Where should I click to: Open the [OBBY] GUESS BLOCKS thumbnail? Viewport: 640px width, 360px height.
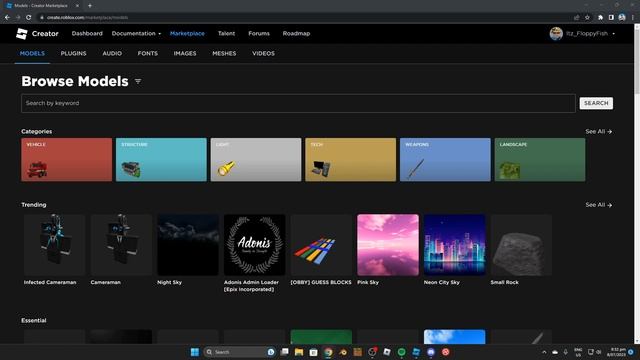(x=321, y=245)
